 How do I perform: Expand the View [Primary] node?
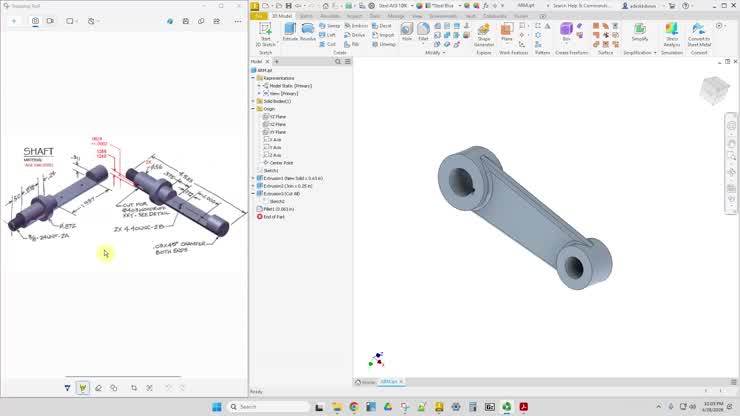259,93
